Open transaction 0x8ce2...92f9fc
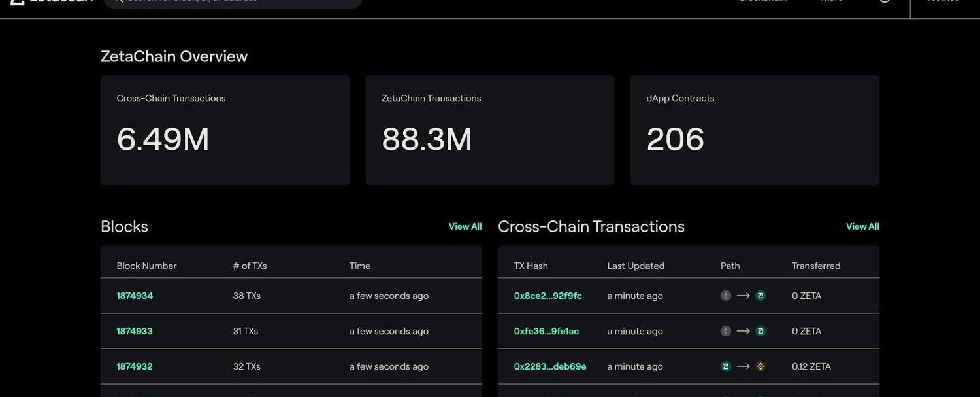 547,296
